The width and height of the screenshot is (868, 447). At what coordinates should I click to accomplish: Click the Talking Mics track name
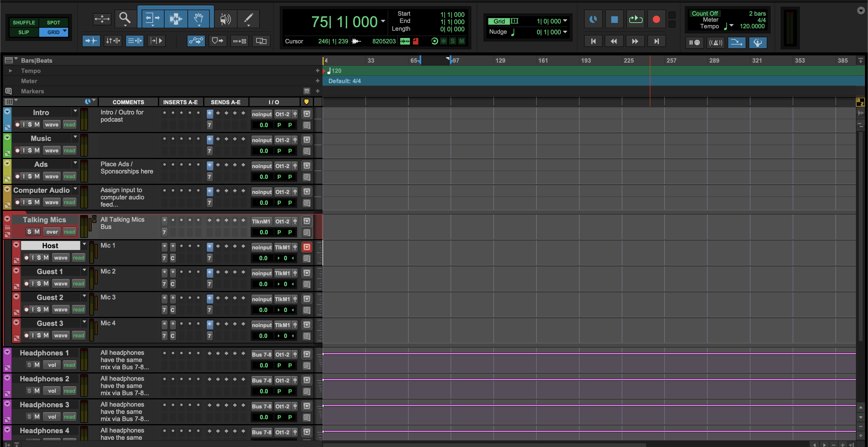click(x=44, y=220)
